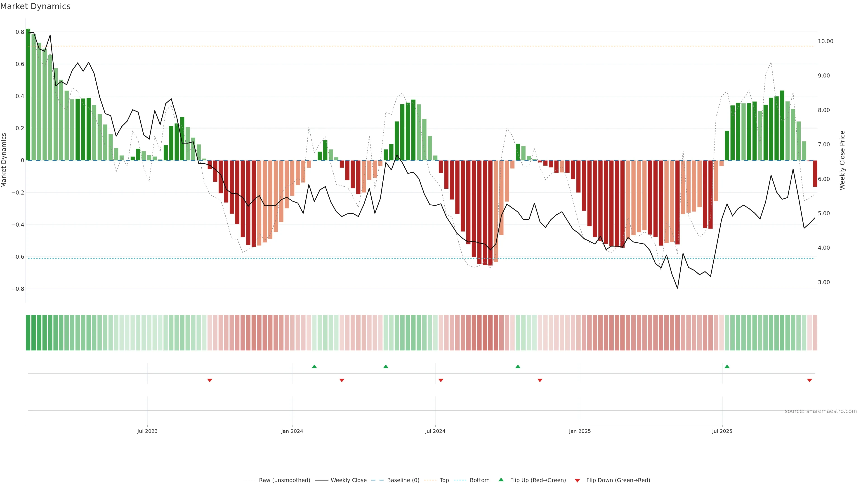Click the first red flip-down marker after Jul 2023
The height and width of the screenshot is (488, 868).
pos(210,380)
